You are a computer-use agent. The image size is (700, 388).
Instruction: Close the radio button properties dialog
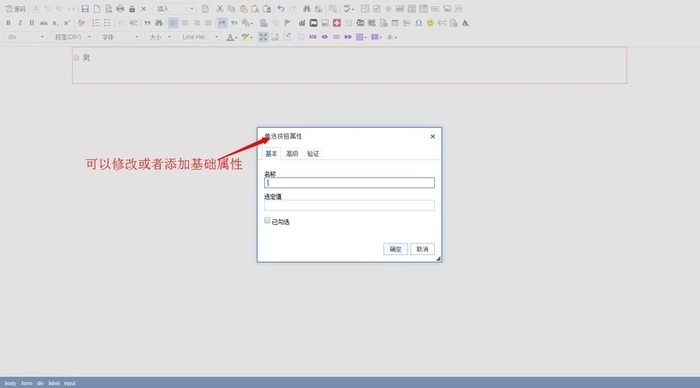(x=433, y=137)
